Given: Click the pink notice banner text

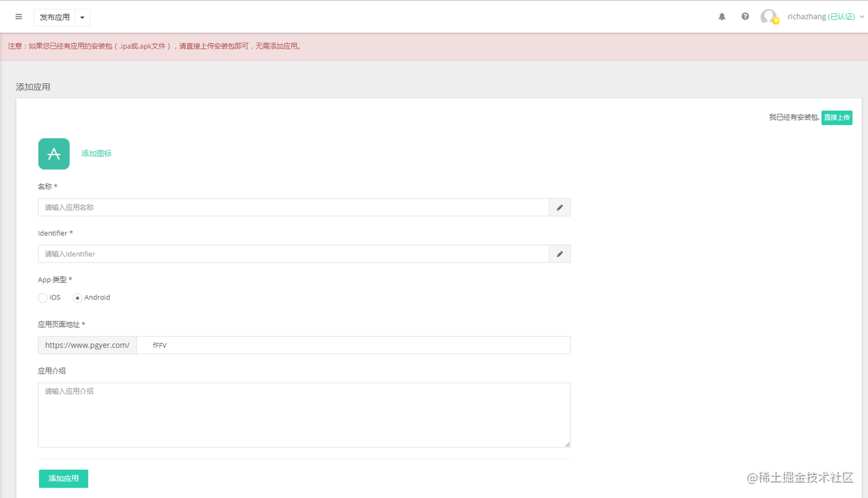Looking at the screenshot, I should click(154, 47).
